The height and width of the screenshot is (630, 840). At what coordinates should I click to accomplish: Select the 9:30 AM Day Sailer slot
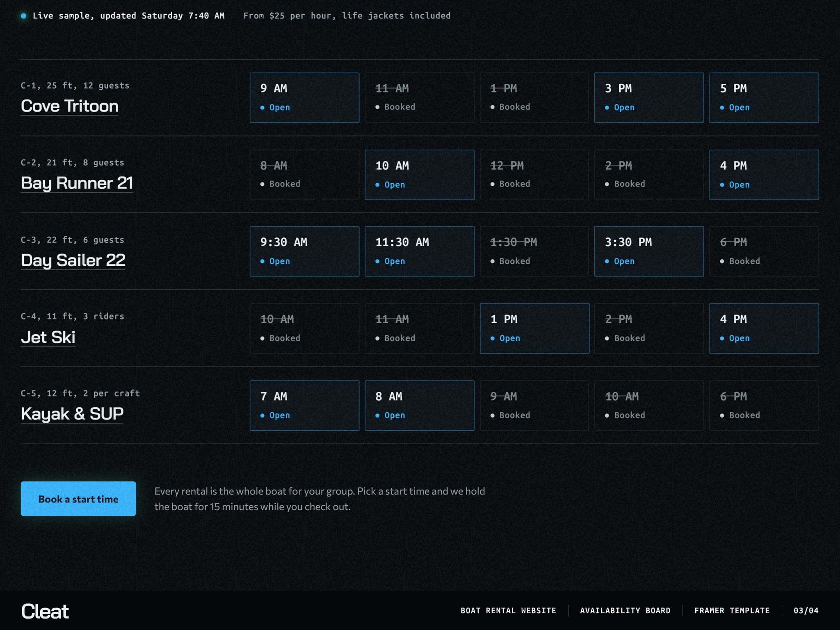pos(304,251)
